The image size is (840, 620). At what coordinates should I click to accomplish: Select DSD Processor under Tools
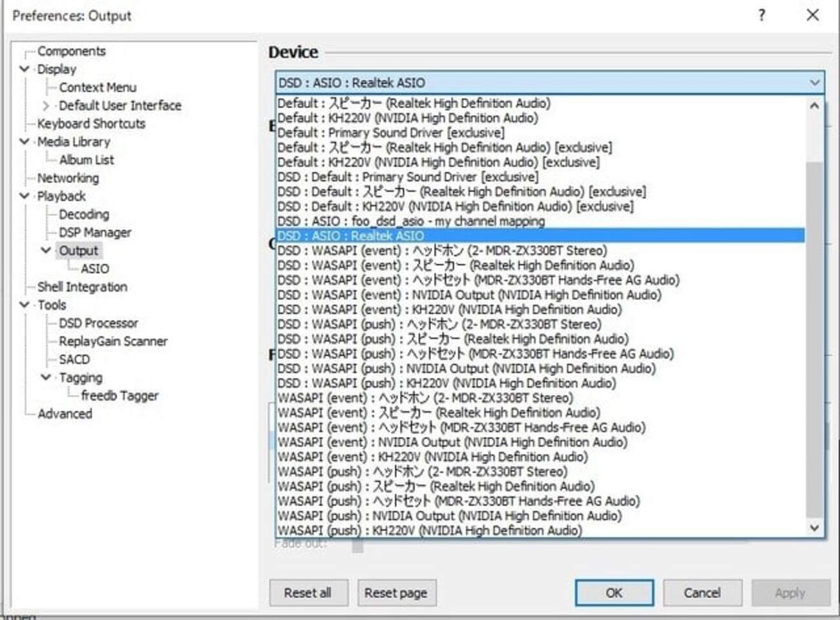(x=98, y=322)
